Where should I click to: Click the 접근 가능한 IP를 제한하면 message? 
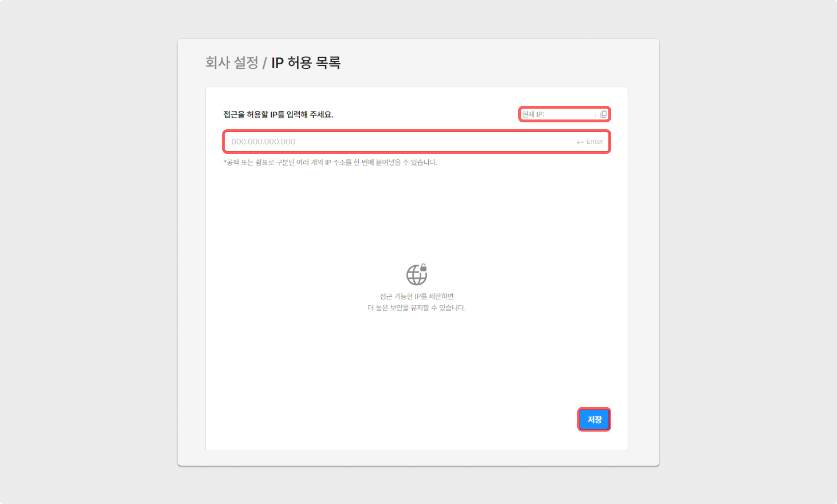coord(417,296)
